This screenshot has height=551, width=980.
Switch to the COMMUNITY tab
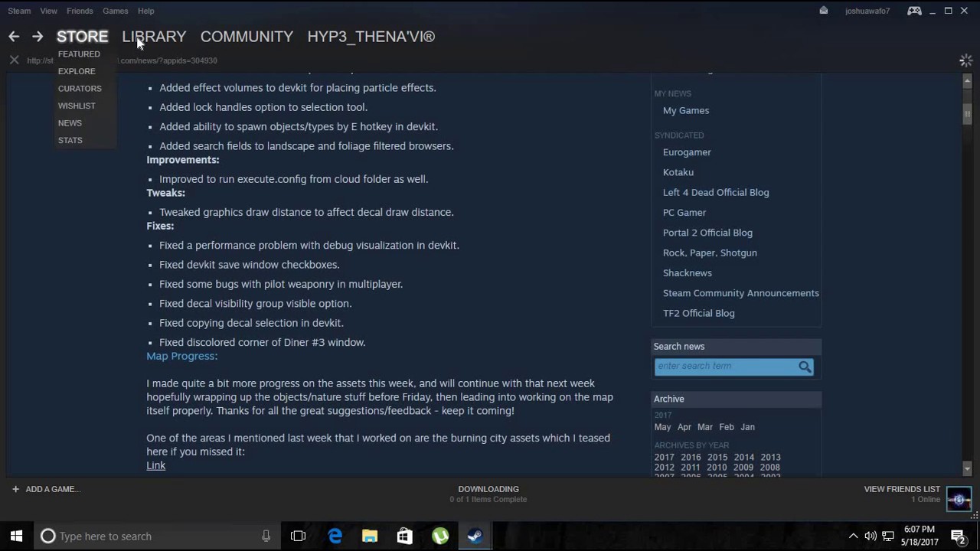[x=247, y=37]
